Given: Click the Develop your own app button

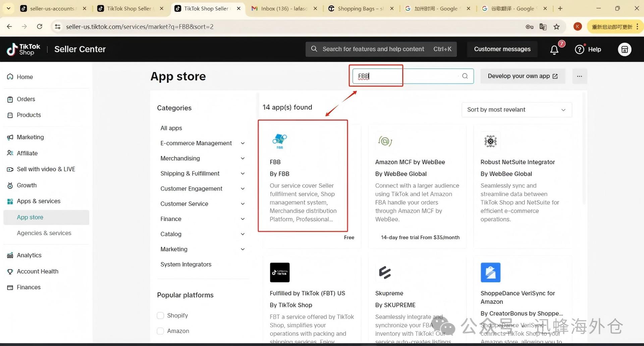Looking at the screenshot, I should click(x=522, y=76).
